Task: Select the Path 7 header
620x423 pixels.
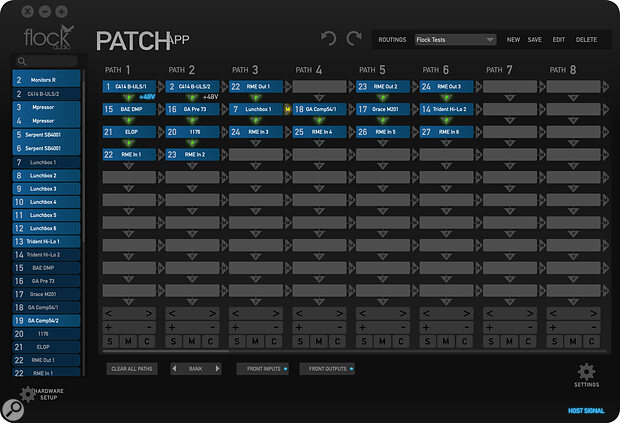Action: [499, 70]
